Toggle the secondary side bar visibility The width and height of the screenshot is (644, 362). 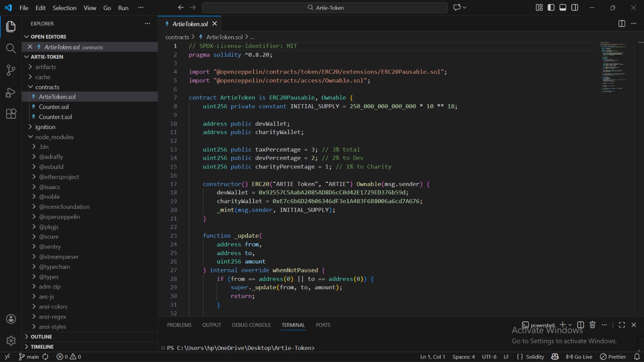575,8
